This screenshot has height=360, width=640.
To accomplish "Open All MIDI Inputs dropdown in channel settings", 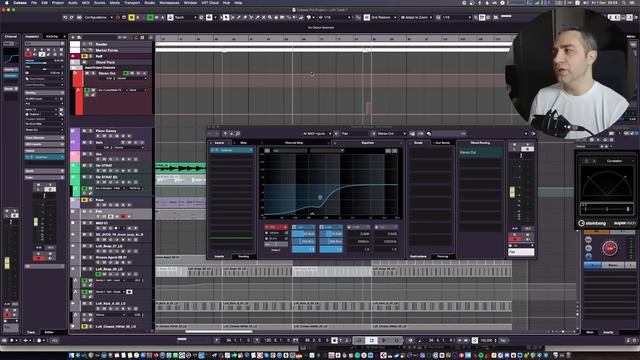I will [317, 133].
